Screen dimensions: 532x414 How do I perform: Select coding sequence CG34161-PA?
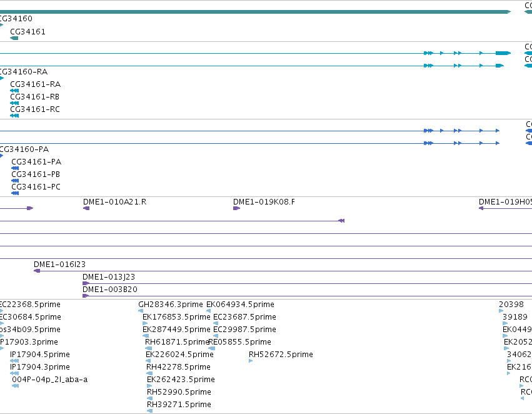coord(36,162)
